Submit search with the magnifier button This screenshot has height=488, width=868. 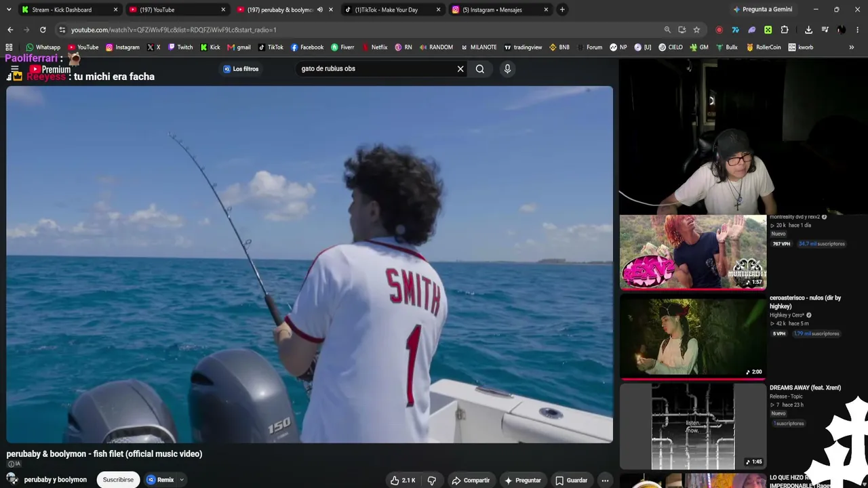[x=479, y=68]
